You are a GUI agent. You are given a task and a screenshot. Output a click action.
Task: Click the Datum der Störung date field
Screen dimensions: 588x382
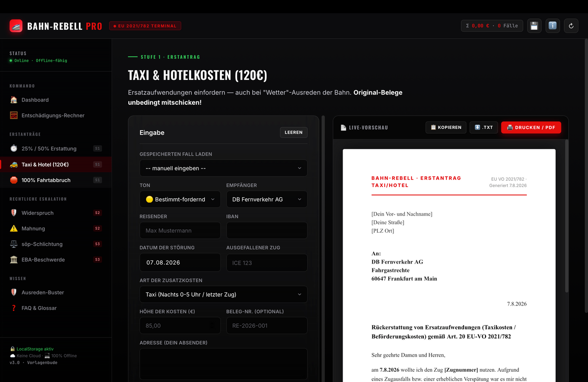point(180,263)
